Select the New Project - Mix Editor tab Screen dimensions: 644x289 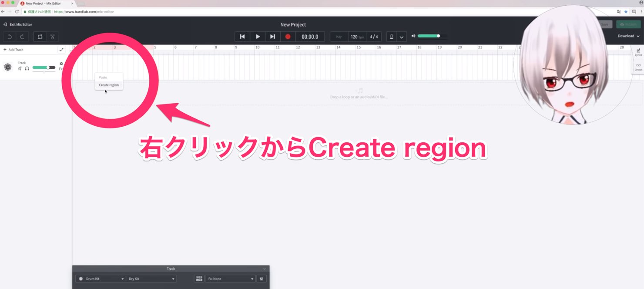pyautogui.click(x=47, y=3)
